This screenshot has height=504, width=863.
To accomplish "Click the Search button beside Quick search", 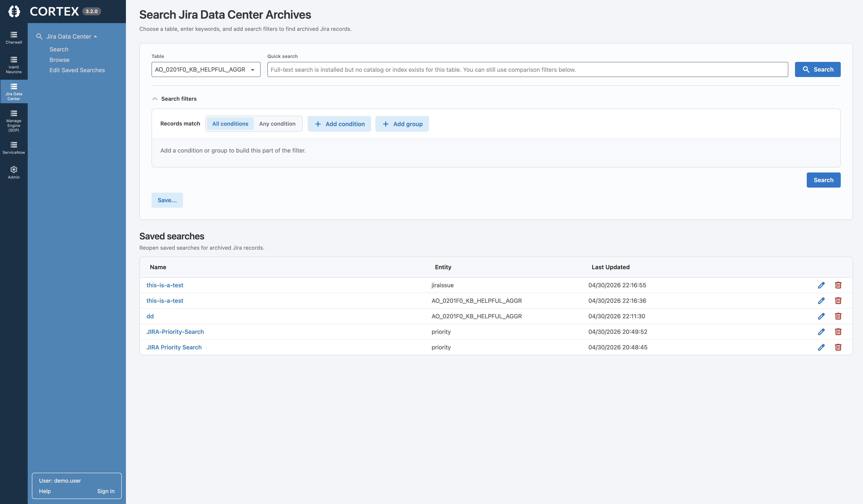I will pos(817,69).
